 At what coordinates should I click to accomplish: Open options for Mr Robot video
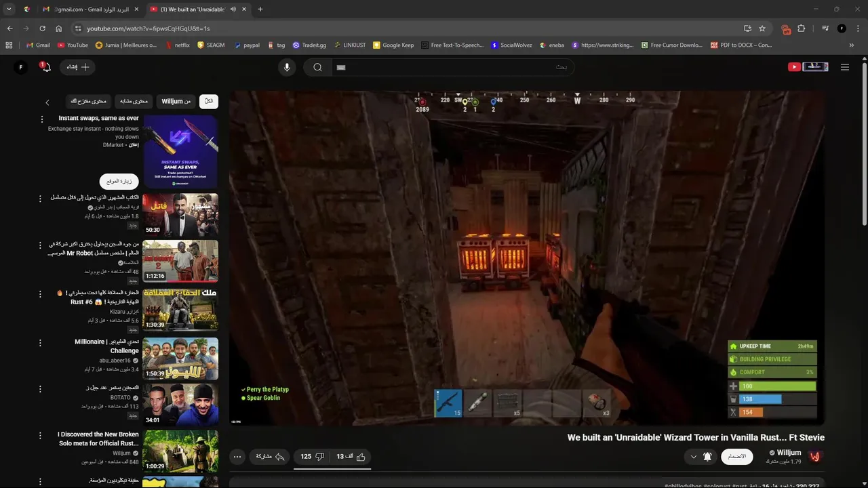[x=41, y=244]
